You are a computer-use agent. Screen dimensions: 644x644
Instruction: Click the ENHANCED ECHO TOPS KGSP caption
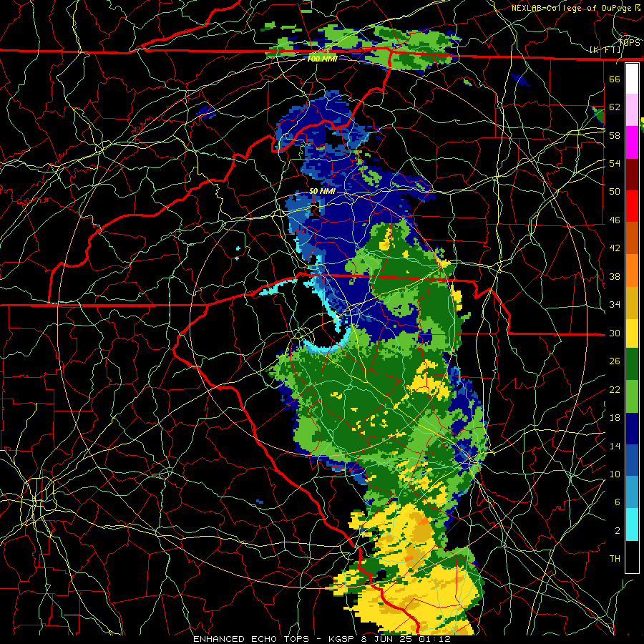click(x=321, y=639)
